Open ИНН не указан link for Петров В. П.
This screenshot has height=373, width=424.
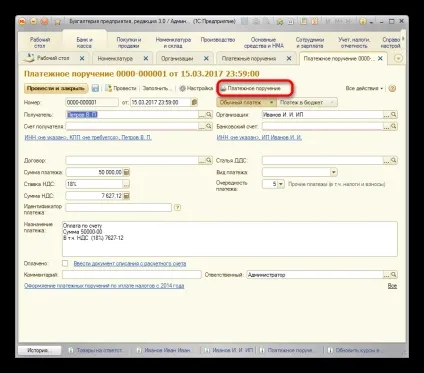coord(88,137)
